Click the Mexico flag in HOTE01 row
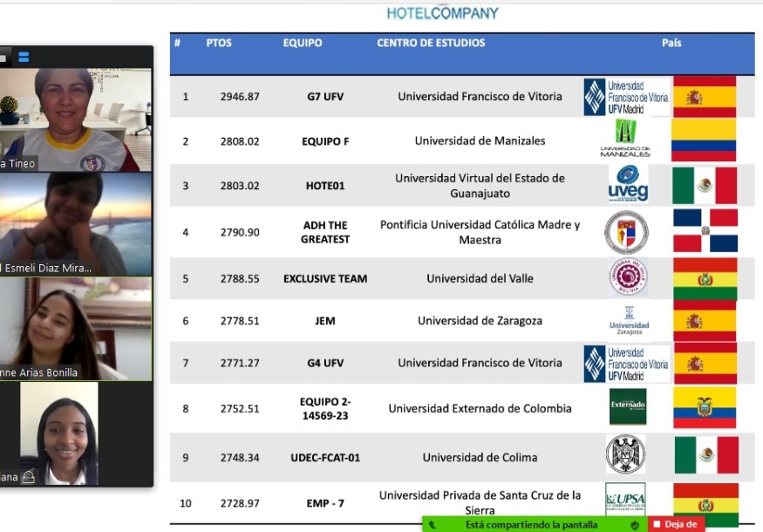The image size is (763, 532). pos(705,185)
